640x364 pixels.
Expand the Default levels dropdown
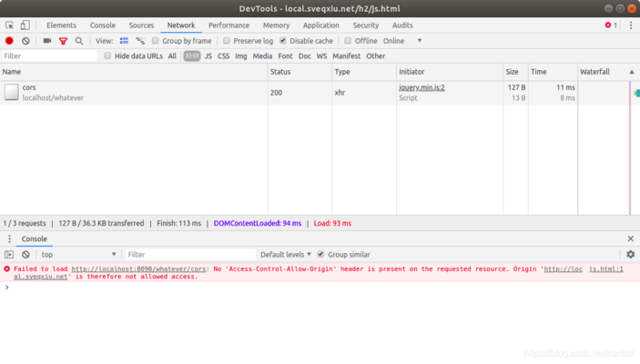(285, 255)
